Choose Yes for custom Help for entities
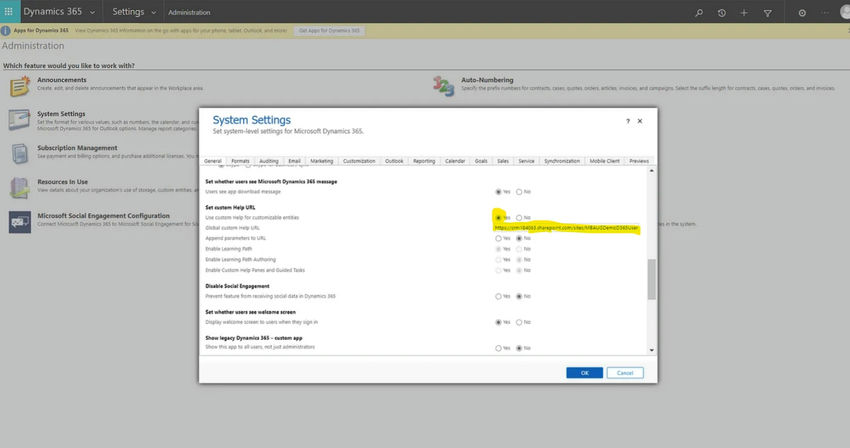 498,217
